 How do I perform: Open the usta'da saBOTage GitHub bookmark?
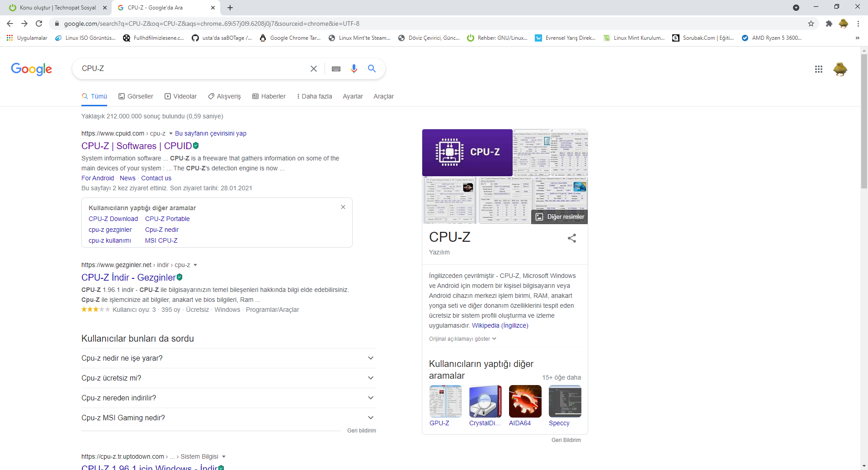pos(222,38)
